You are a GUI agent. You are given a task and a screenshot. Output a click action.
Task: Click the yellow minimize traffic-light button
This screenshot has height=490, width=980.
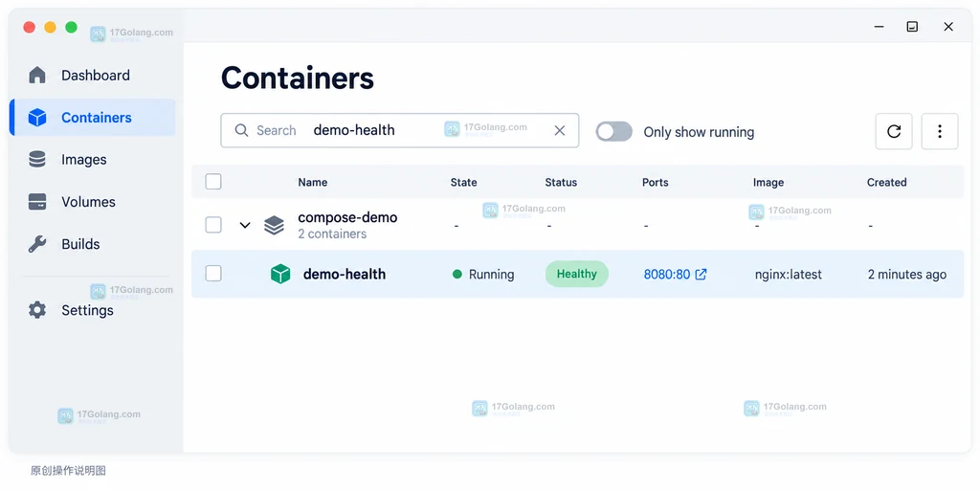tap(50, 27)
